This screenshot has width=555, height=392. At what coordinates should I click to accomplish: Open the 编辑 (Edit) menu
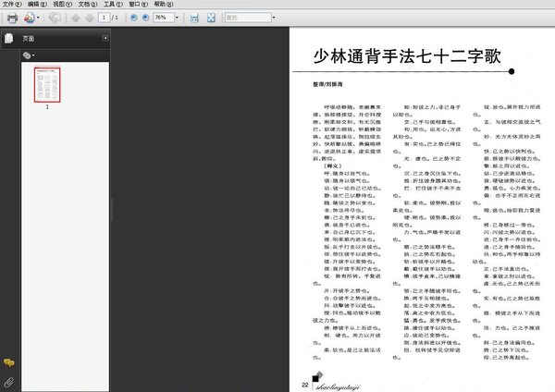point(37,4)
